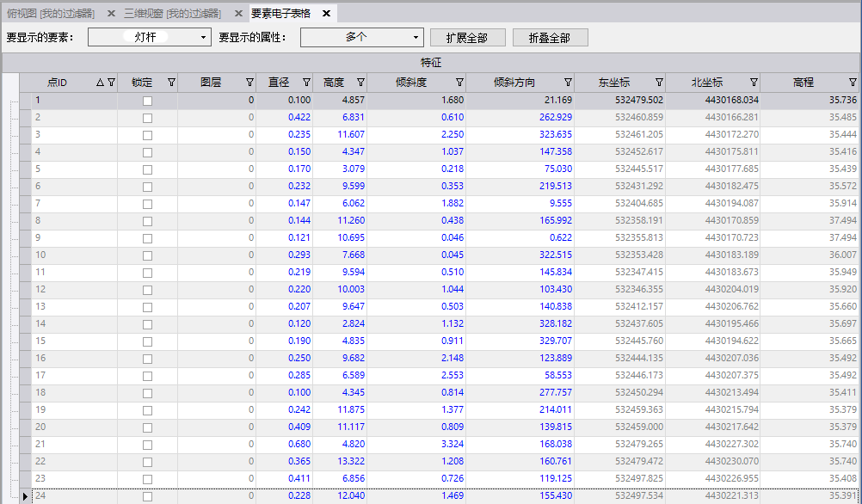Click filter icon on 锁定 column
This screenshot has width=862, height=504.
[x=171, y=83]
